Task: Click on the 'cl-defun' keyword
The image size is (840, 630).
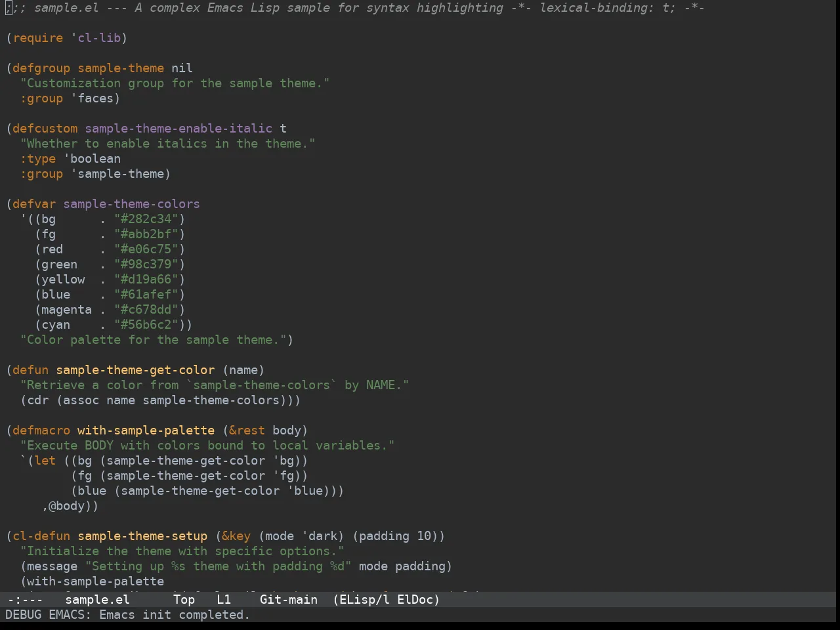Action: pos(41,536)
